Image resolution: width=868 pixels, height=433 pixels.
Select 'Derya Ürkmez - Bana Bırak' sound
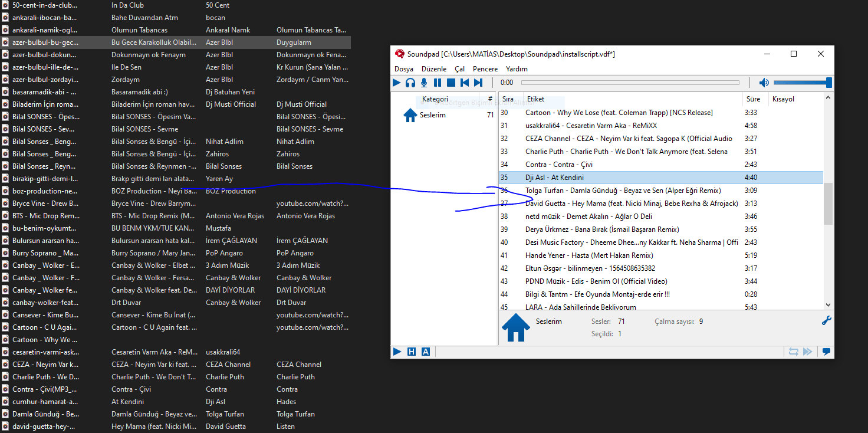click(661, 229)
